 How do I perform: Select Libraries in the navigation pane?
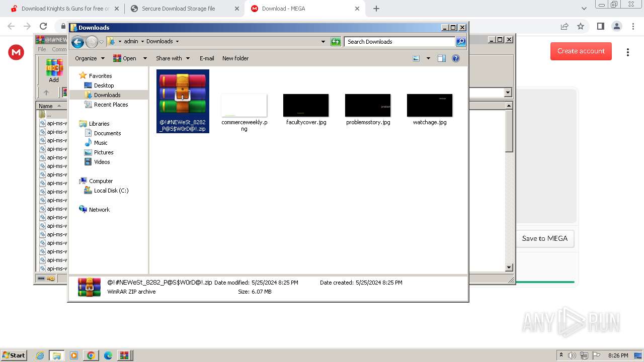click(x=99, y=124)
